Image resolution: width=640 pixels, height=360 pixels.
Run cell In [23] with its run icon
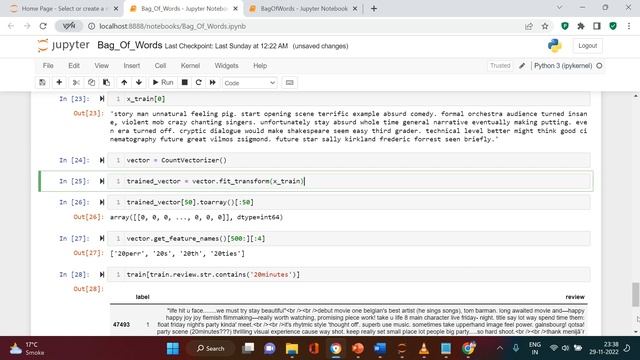102,99
